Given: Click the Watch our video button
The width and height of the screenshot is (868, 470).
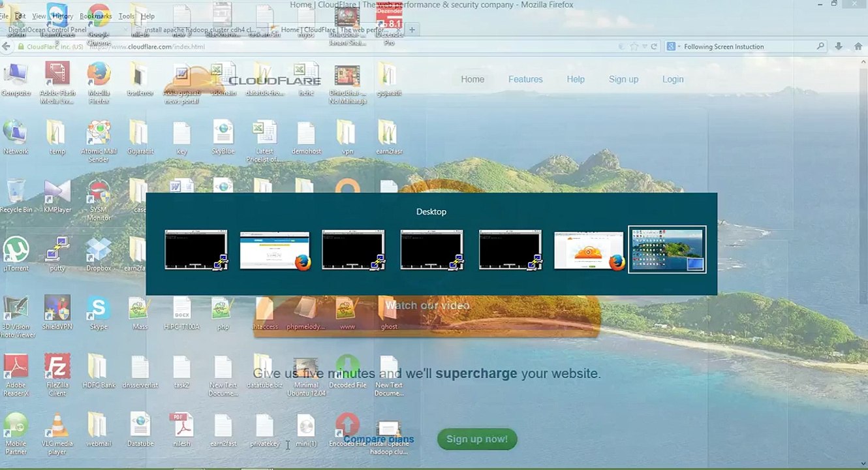Looking at the screenshot, I should pos(427,305).
